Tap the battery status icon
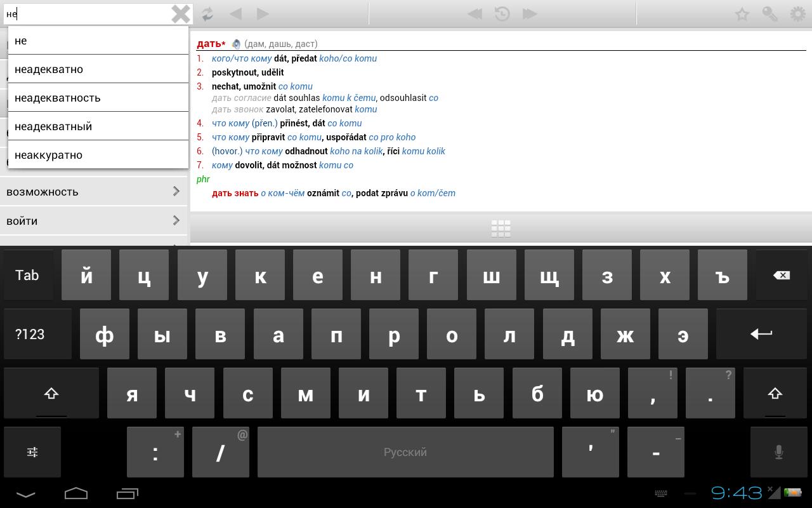Screen dimensions: 812x508 click(792, 492)
